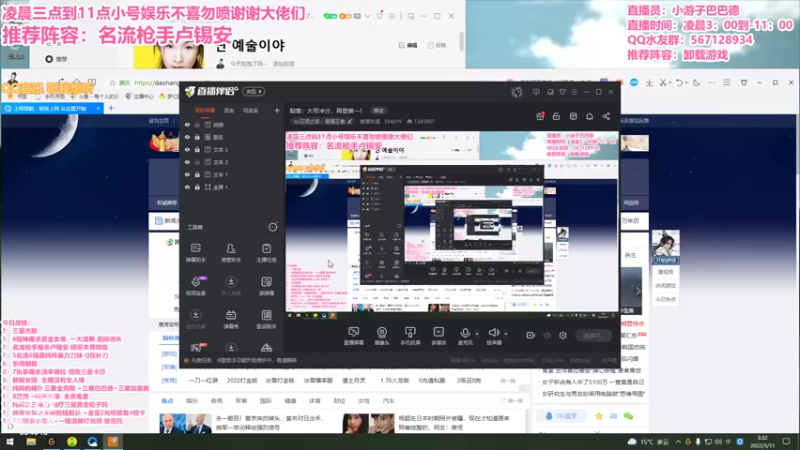800x450 pixels.
Task: Open the round avatar in the streaming app title bar
Action: click(517, 92)
